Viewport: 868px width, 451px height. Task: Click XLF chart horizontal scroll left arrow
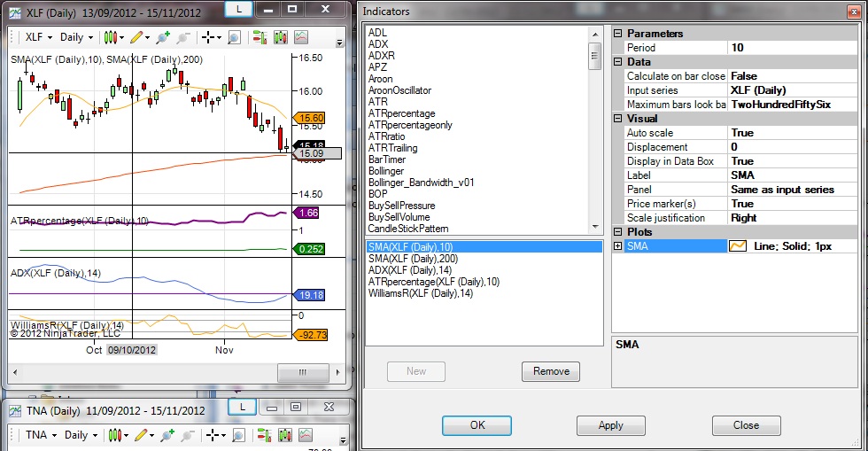tap(15, 372)
